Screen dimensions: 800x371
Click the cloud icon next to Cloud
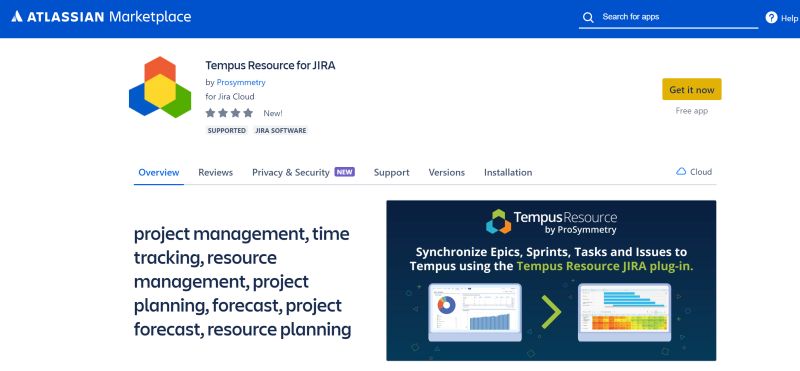tap(681, 172)
